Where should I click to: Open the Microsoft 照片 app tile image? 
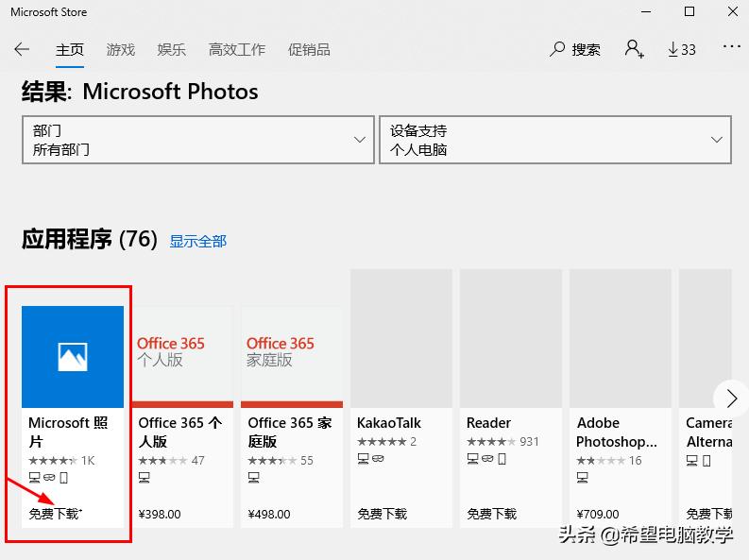point(73,357)
